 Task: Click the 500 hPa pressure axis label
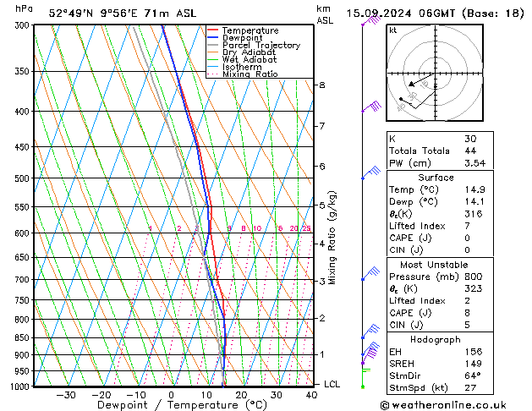[22, 178]
